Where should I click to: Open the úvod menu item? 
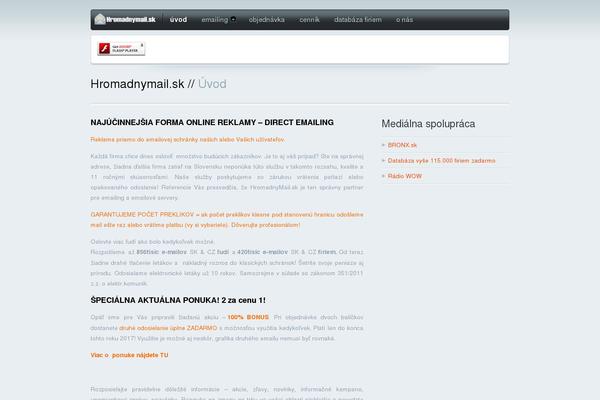178,20
